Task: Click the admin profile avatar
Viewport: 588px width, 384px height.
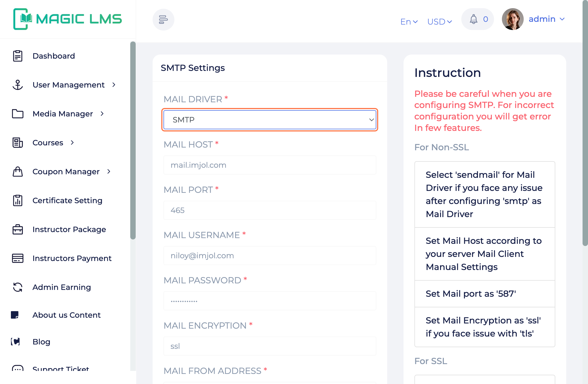Action: pyautogui.click(x=513, y=19)
